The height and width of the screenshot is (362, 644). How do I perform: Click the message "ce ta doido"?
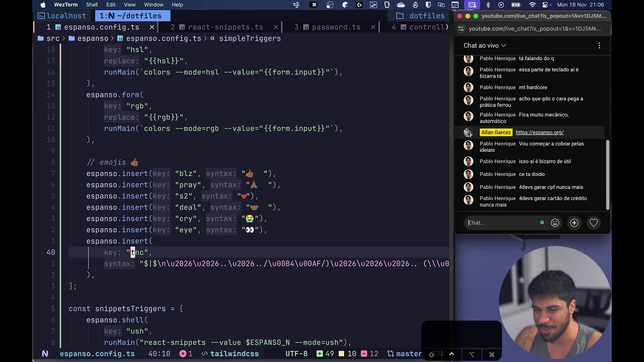tap(532, 174)
